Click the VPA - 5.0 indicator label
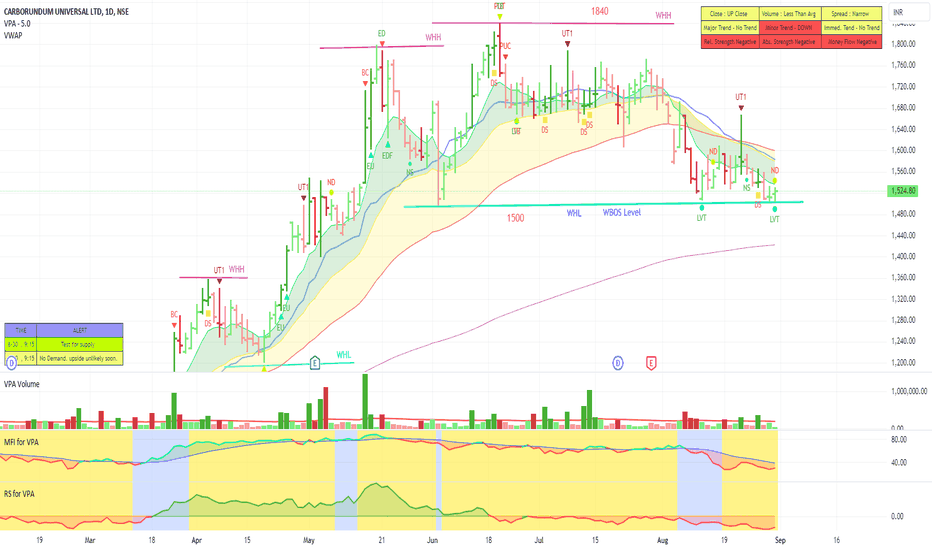 [x=17, y=24]
